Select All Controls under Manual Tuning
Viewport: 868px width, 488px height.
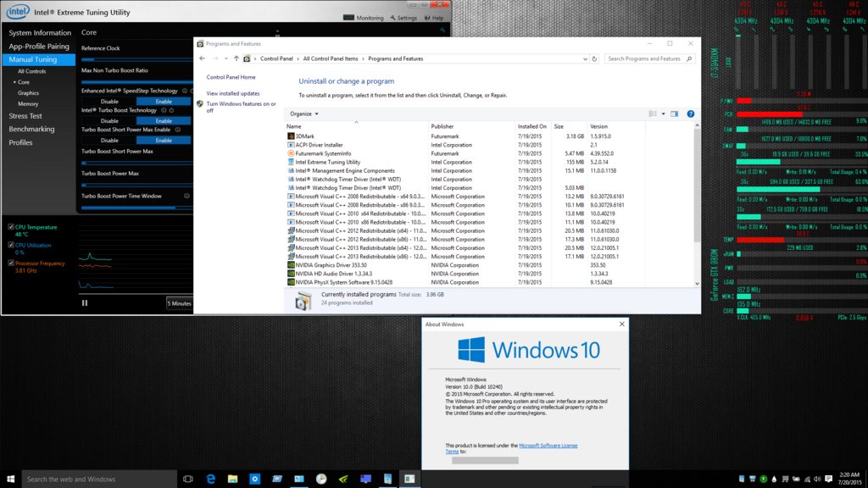[31, 71]
